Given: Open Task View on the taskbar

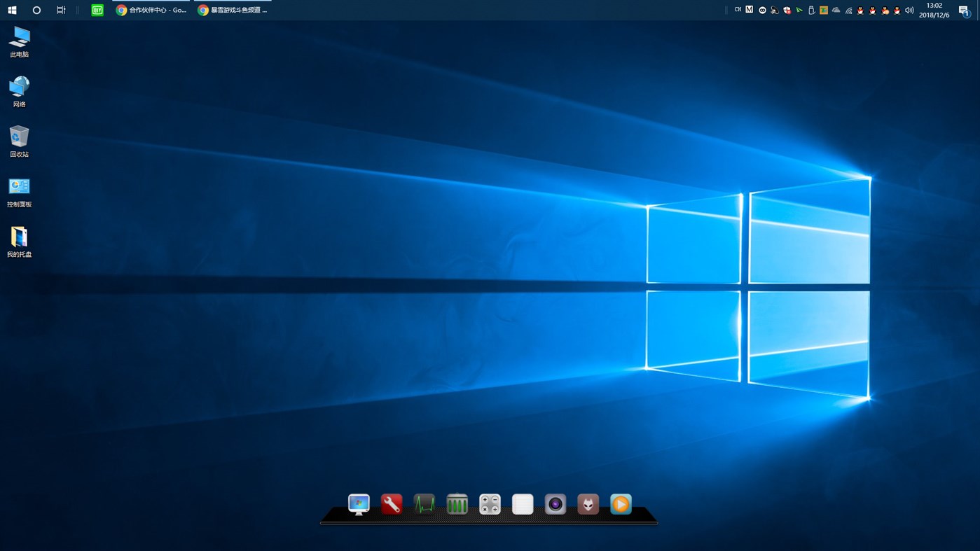Looking at the screenshot, I should [x=60, y=10].
